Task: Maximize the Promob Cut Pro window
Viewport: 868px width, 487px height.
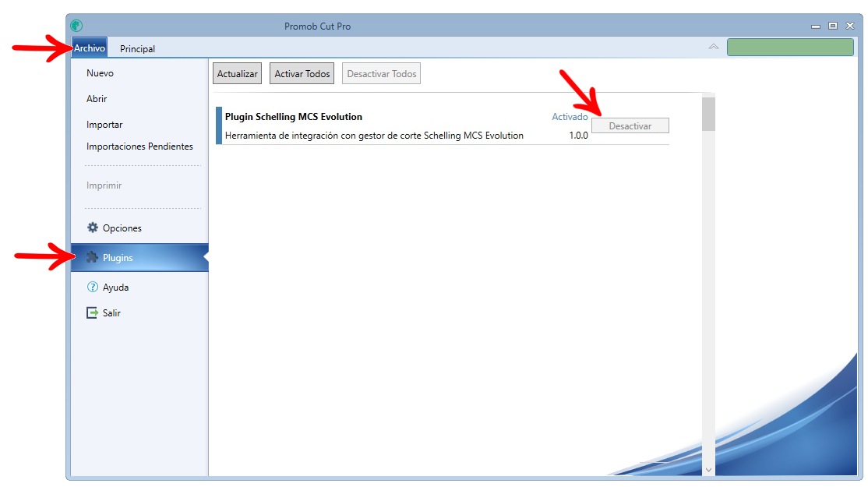Action: tap(833, 26)
